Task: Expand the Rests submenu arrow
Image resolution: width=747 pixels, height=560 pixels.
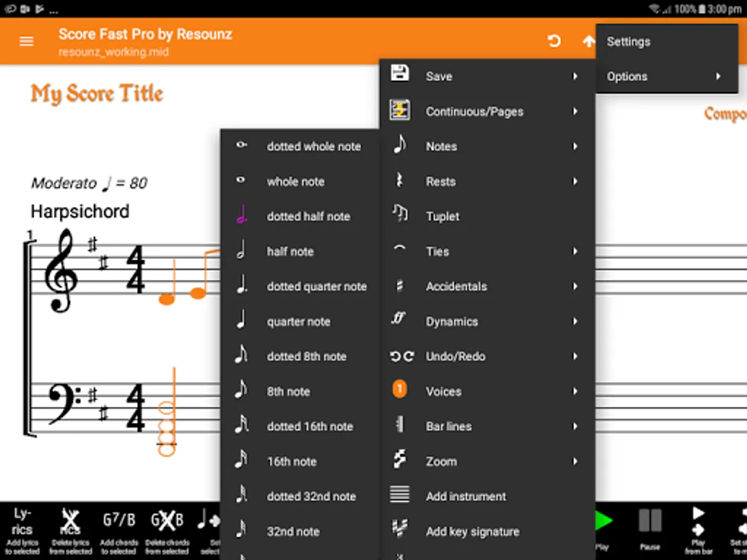Action: pyautogui.click(x=575, y=182)
